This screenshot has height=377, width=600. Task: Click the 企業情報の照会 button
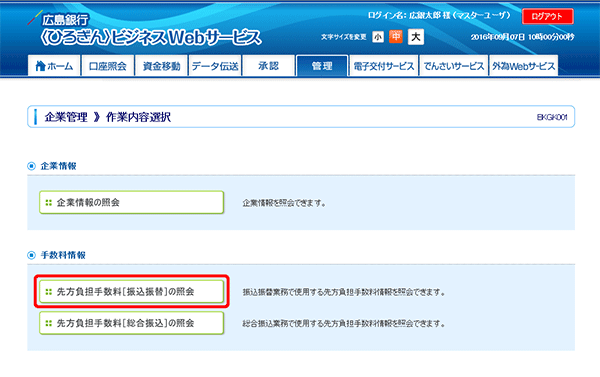(x=132, y=202)
